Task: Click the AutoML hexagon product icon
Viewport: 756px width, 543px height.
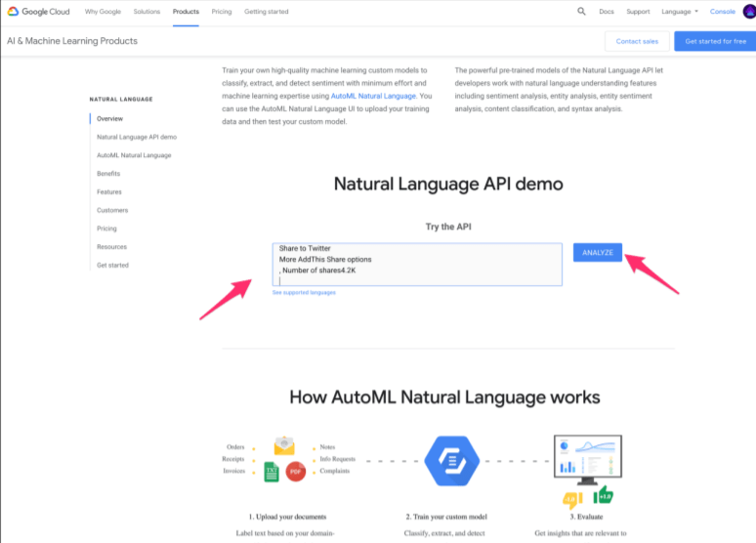Action: pos(452,461)
